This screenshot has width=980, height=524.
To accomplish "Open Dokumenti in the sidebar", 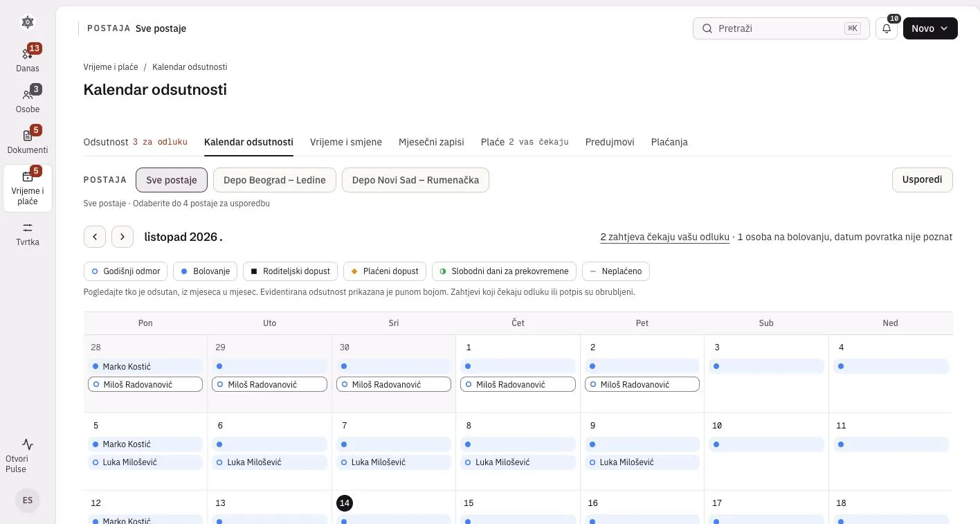I will pos(28,141).
